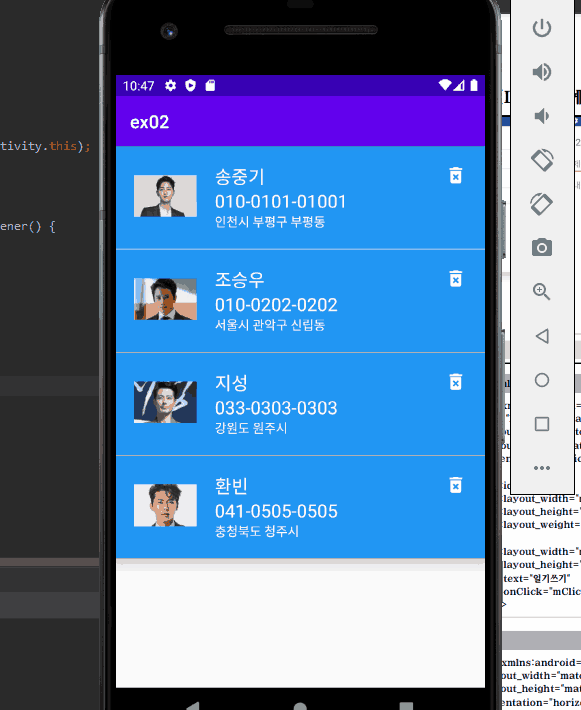The width and height of the screenshot is (581, 710).
Task: Select the name 지성
Action: pos(231,383)
